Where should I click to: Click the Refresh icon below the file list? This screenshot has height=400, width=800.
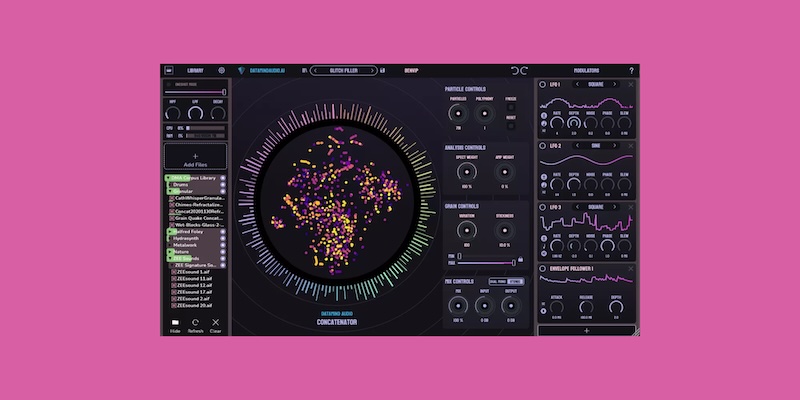pos(195,322)
